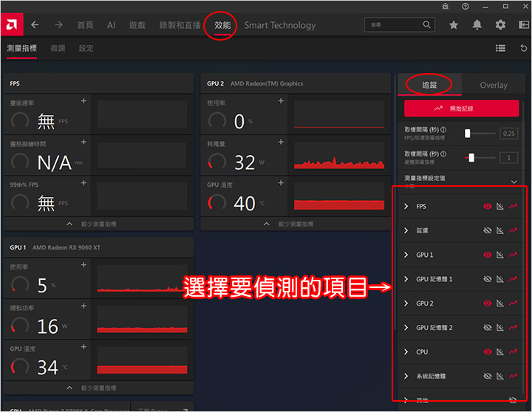Open the help question mark icon
532x412 pixels.
(x=465, y=7)
